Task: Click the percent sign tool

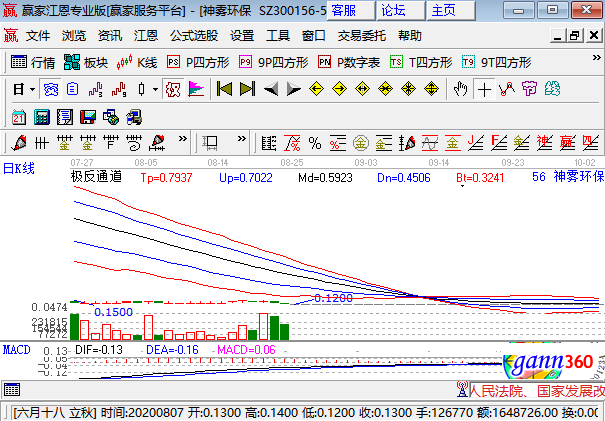Action: point(315,143)
